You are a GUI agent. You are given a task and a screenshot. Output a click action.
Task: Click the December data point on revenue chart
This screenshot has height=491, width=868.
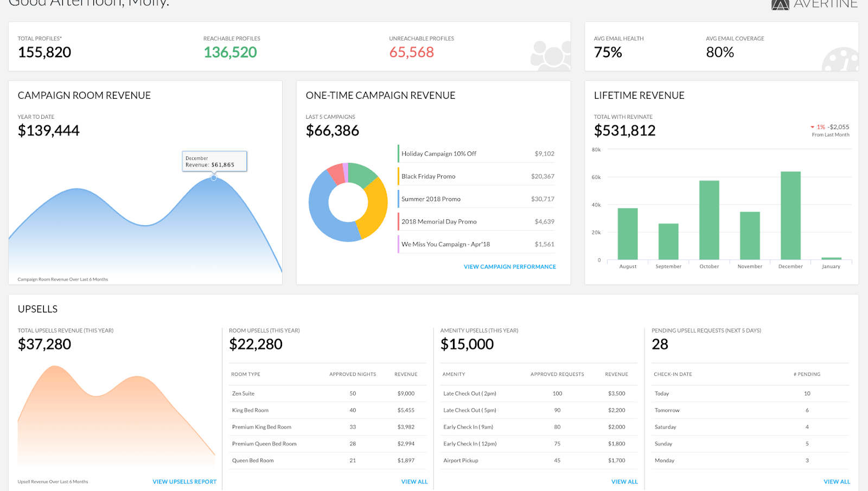point(214,178)
